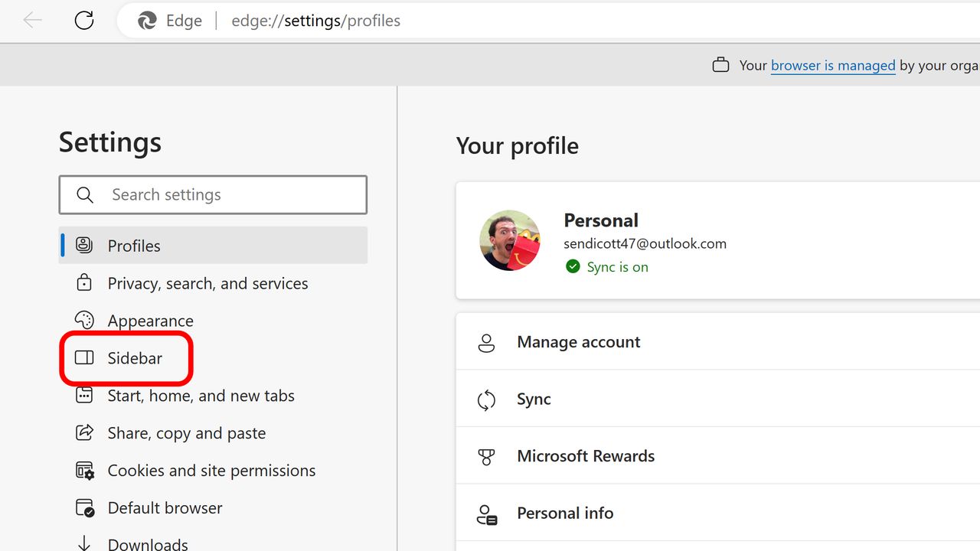Reload the page with refresh icon
This screenshot has height=551, width=980.
tap(84, 21)
